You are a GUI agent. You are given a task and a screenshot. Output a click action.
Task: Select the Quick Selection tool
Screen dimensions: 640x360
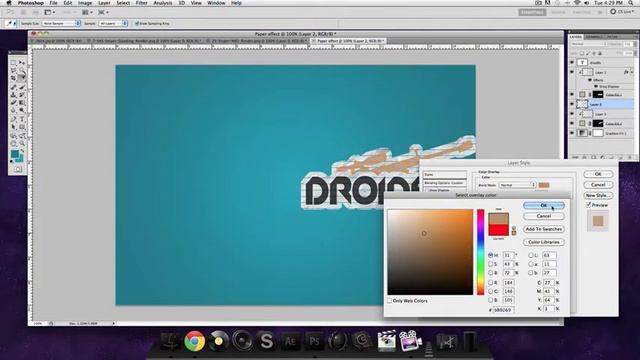22,70
